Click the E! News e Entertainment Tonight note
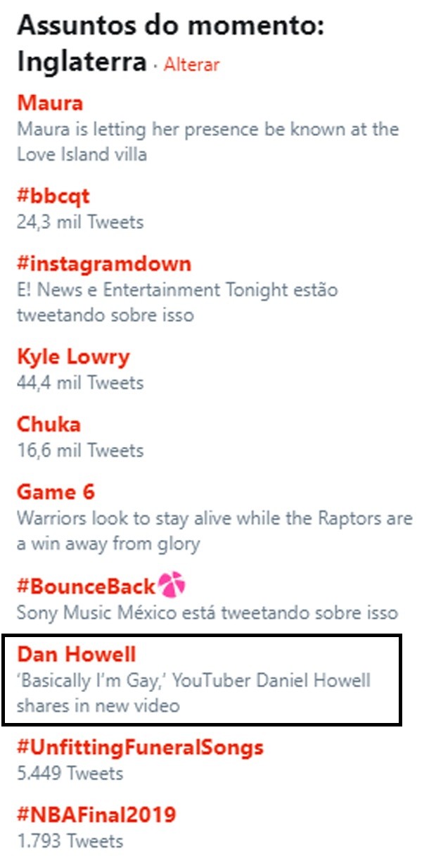The height and width of the screenshot is (868, 436). click(x=178, y=302)
